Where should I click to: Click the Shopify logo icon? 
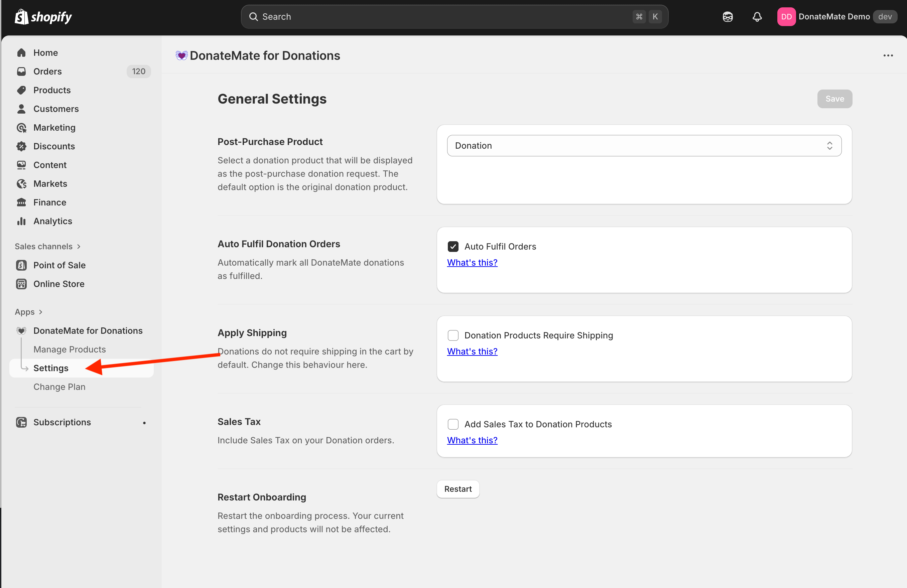(22, 17)
